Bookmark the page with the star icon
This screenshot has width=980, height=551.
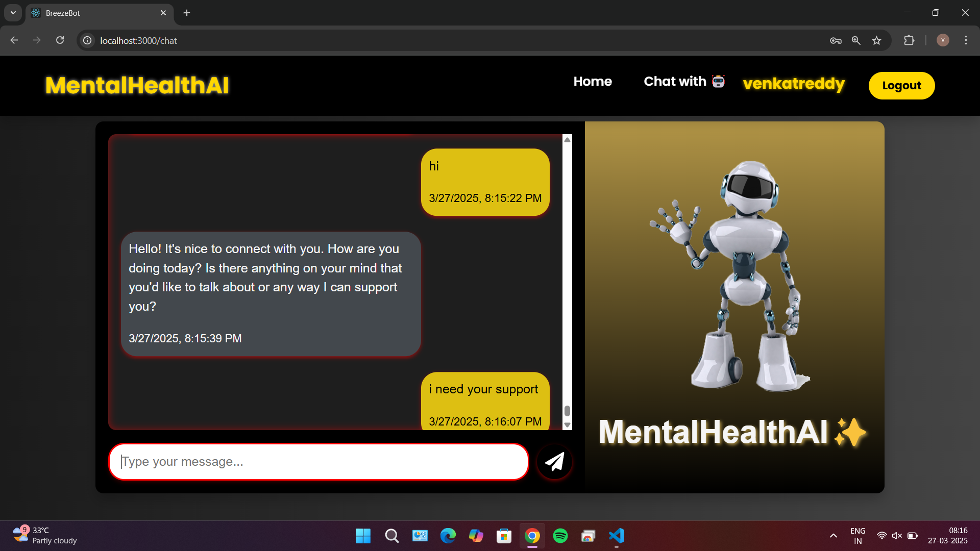coord(877,40)
